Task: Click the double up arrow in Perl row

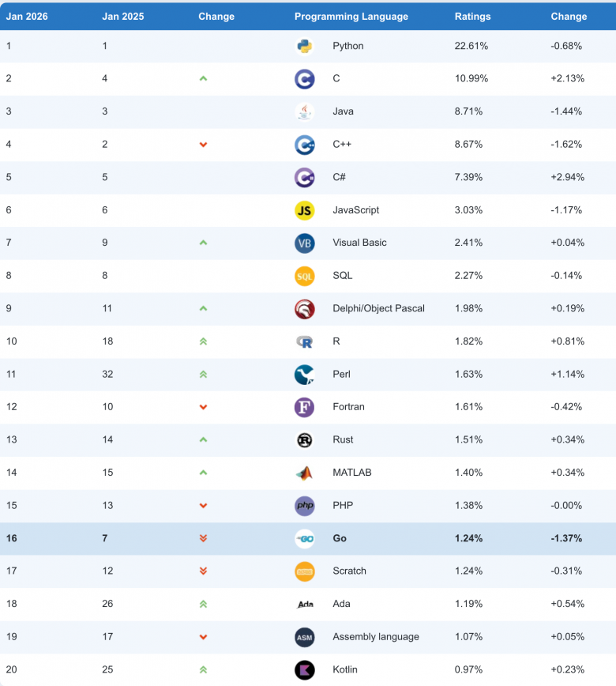Action: (203, 375)
